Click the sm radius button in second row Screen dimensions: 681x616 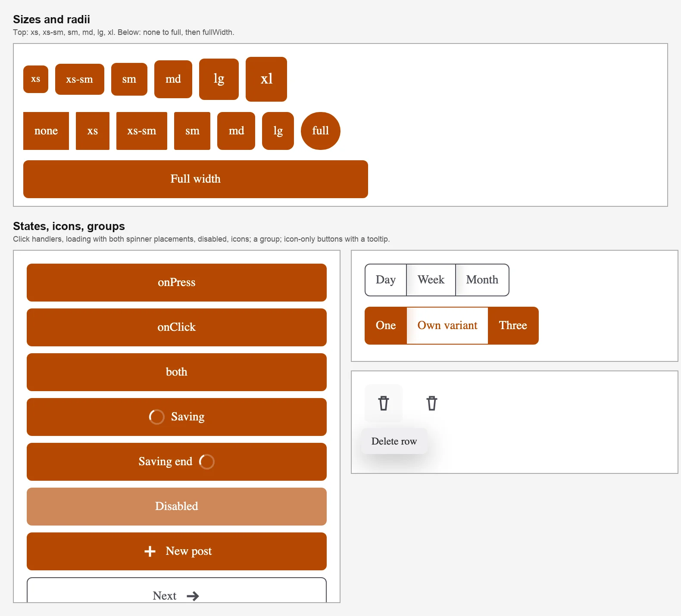tap(192, 131)
